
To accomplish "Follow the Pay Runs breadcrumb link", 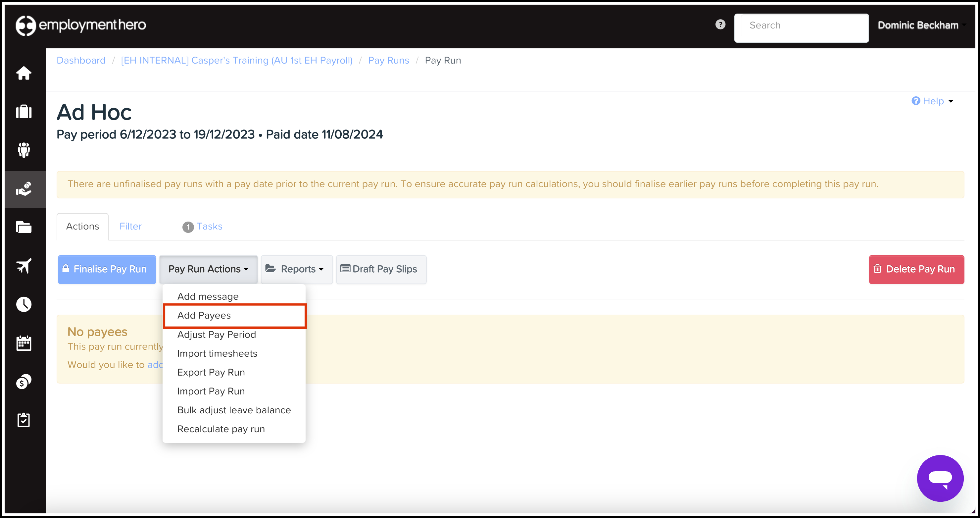I will [388, 61].
